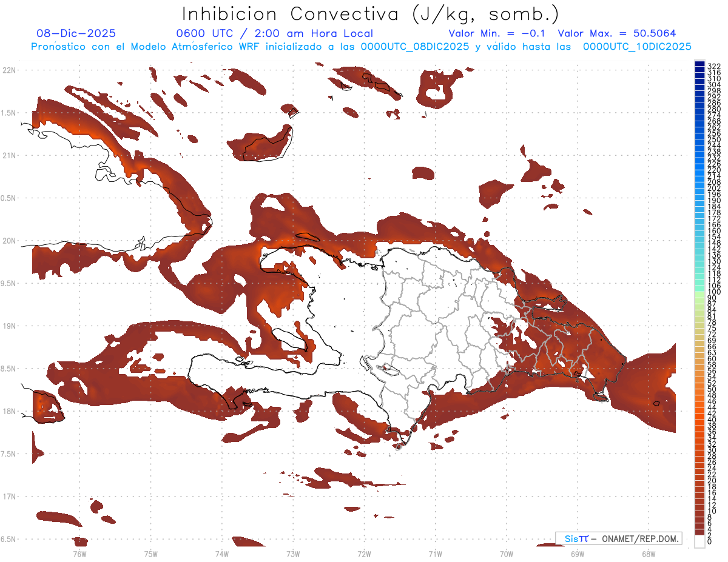
Task: Click the '73W' longitude label
Action: click(x=293, y=554)
